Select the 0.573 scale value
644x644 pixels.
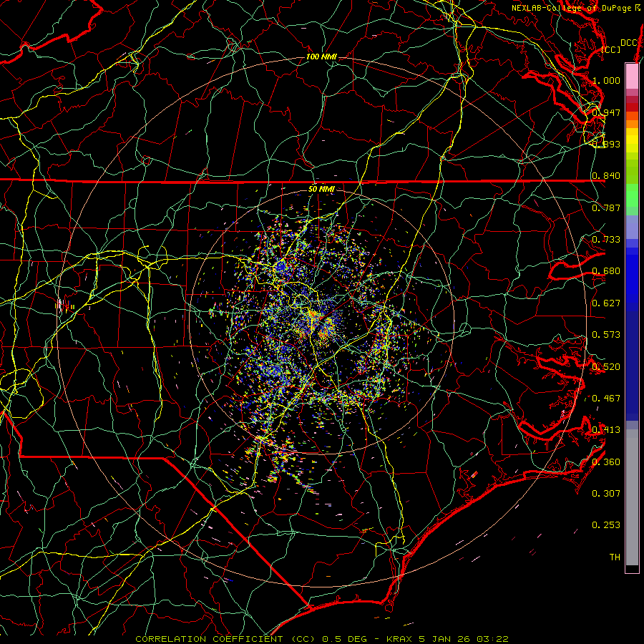click(x=606, y=335)
